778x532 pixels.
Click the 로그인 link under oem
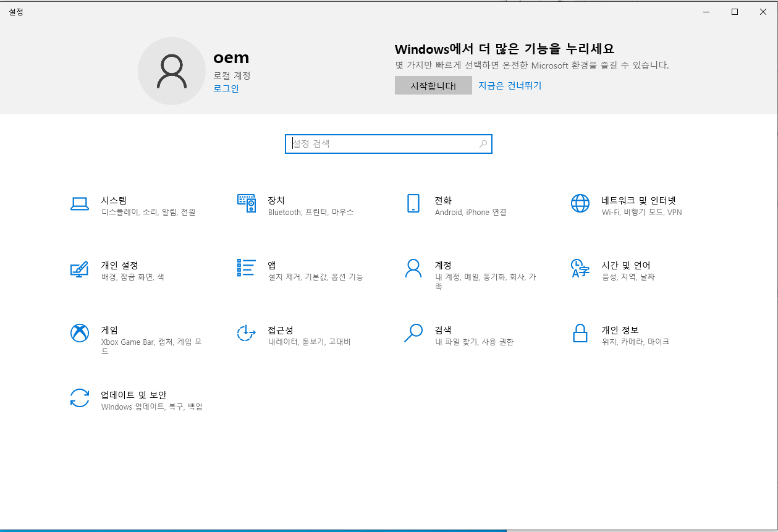click(226, 88)
